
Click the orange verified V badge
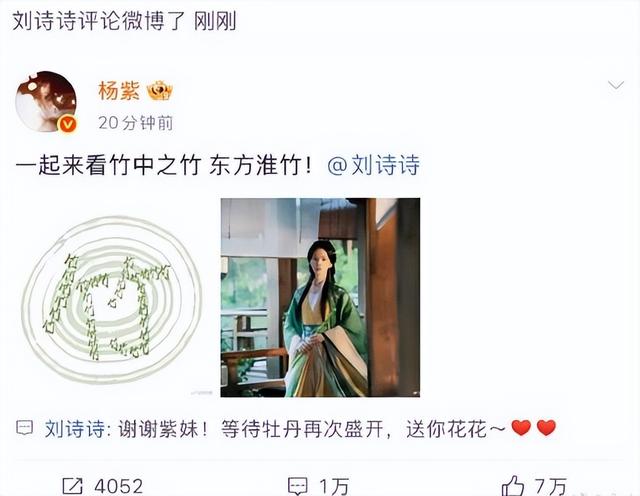coord(68,124)
